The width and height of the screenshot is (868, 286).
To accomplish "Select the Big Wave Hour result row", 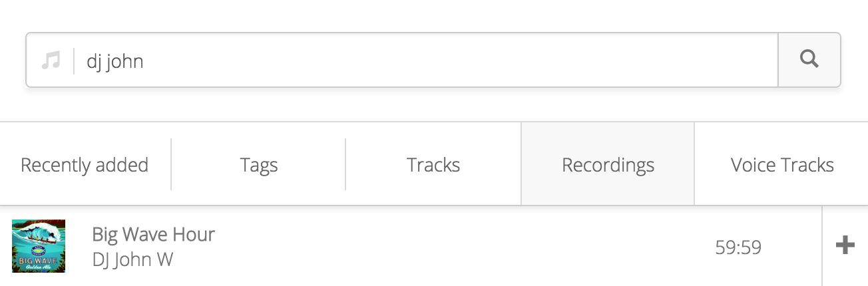I will (x=411, y=245).
